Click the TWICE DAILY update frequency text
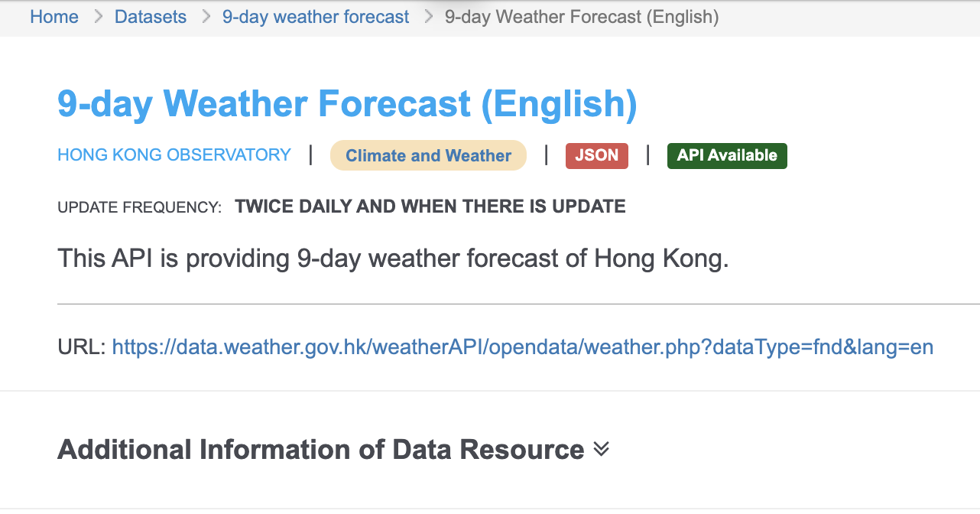The height and width of the screenshot is (514, 980). point(430,207)
